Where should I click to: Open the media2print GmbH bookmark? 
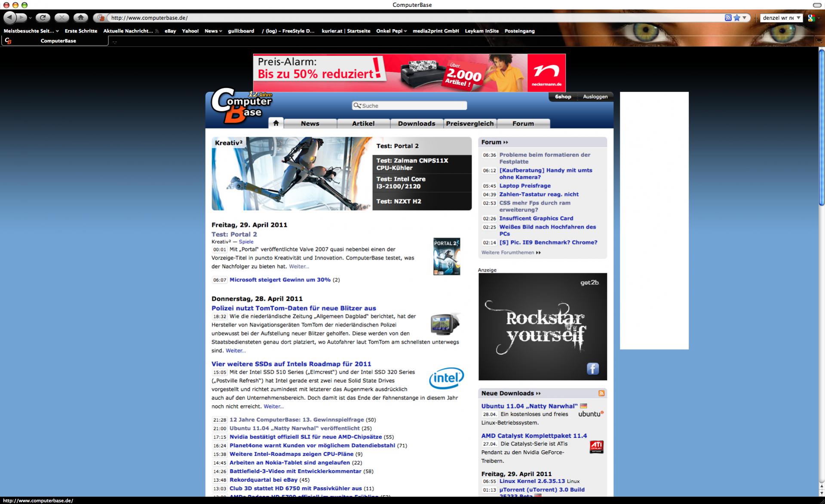[x=436, y=31]
